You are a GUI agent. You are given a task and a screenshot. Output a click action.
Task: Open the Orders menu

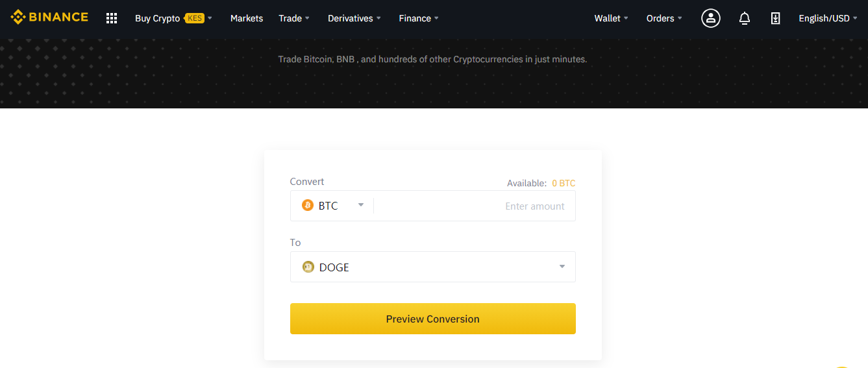[664, 18]
